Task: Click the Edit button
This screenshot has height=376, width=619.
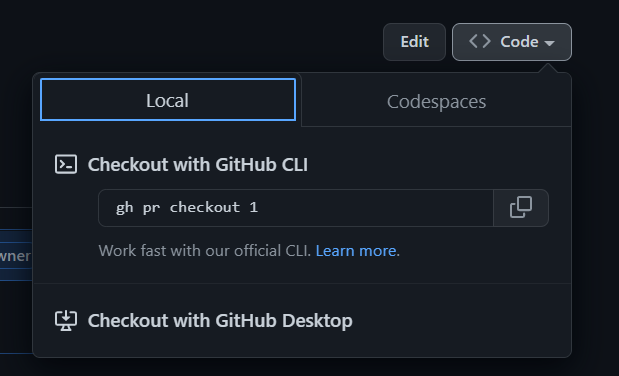Action: [x=415, y=42]
